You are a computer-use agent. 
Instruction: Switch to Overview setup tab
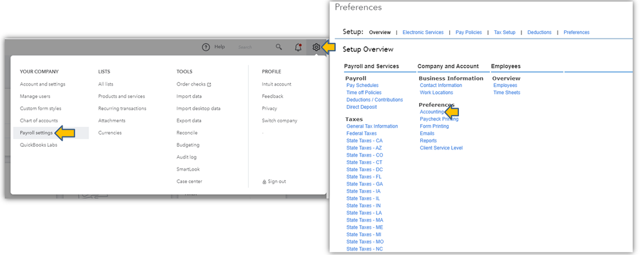[x=380, y=32]
